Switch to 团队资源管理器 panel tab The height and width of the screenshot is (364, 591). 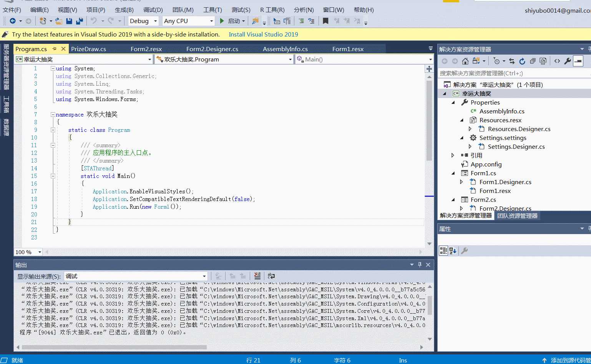[517, 216]
